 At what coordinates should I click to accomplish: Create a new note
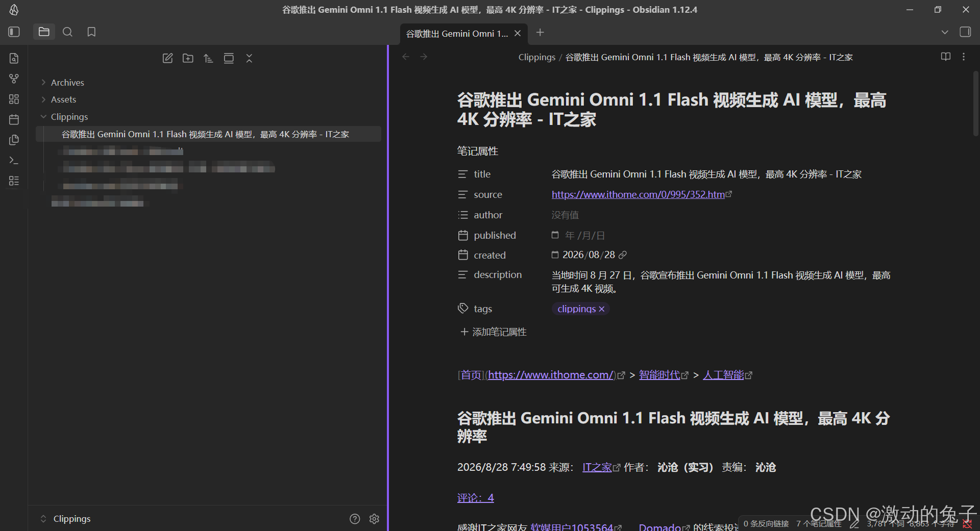click(x=167, y=58)
